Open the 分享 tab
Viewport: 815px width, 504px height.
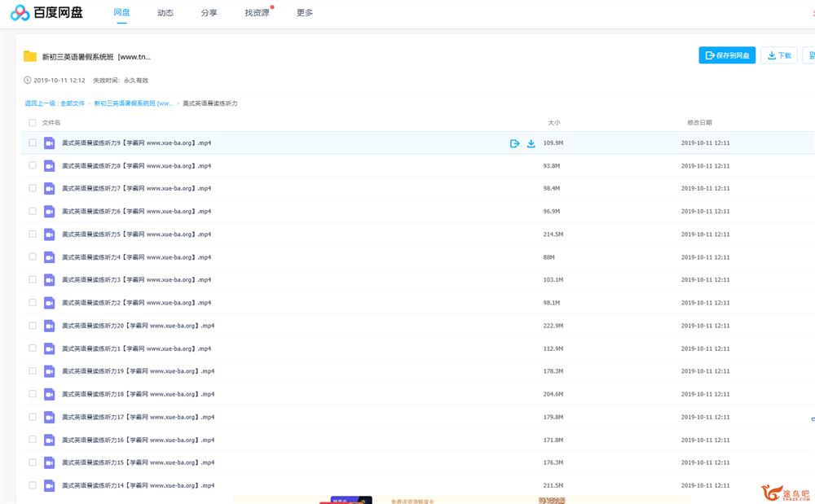[209, 12]
